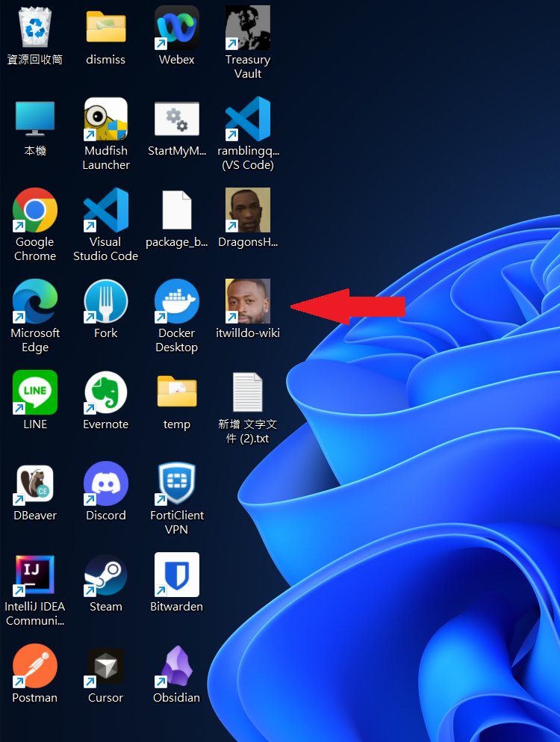Viewport: 560px width, 742px height.
Task: Select the itwilldo-wiki shortcut
Action: pyautogui.click(x=248, y=301)
